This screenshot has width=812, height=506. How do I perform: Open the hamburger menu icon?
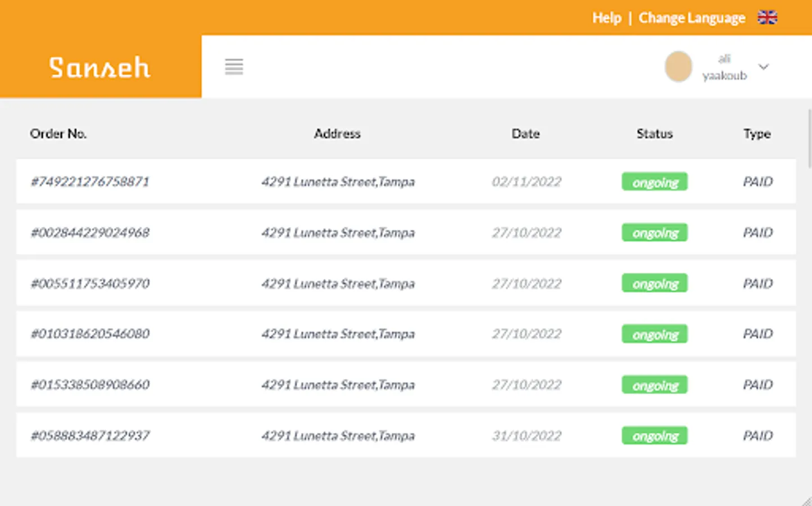pyautogui.click(x=234, y=67)
